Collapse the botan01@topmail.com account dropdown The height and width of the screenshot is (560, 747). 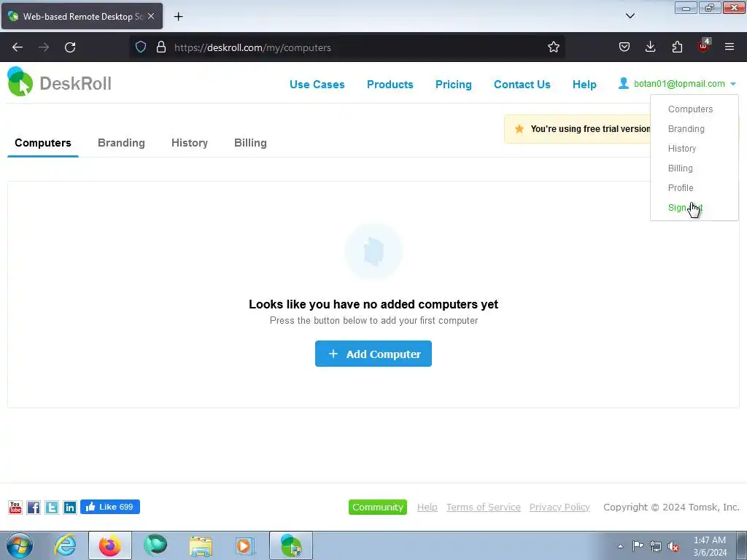point(678,84)
